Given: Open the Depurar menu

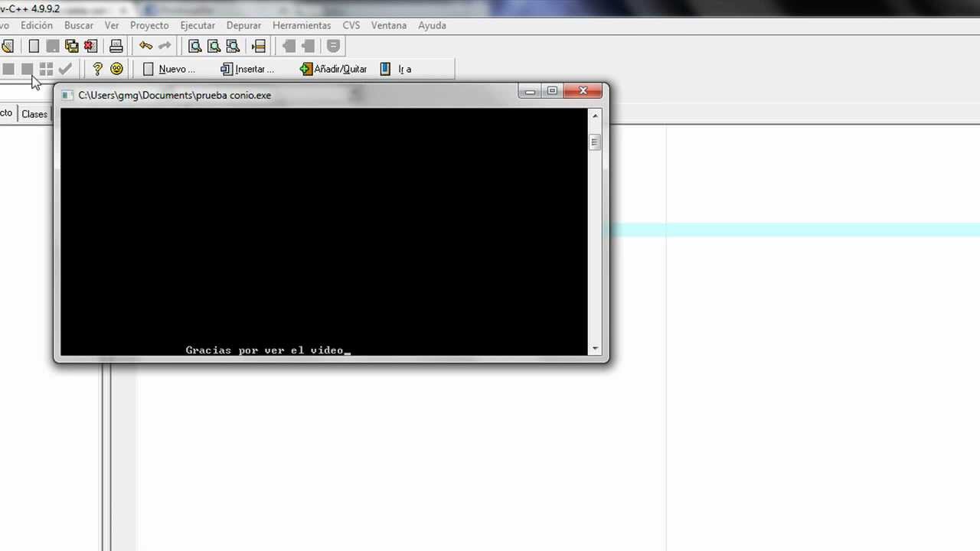Looking at the screenshot, I should click(x=243, y=25).
